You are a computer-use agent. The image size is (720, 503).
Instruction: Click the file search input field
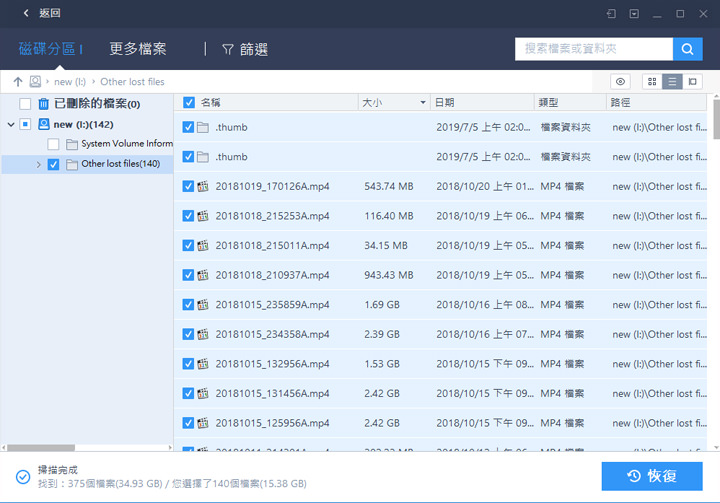tap(594, 49)
